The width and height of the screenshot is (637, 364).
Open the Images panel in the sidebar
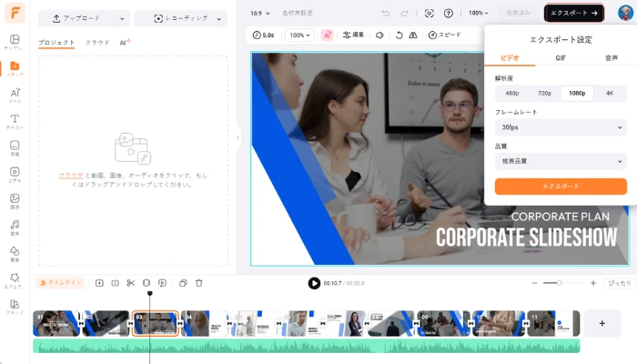pyautogui.click(x=15, y=201)
